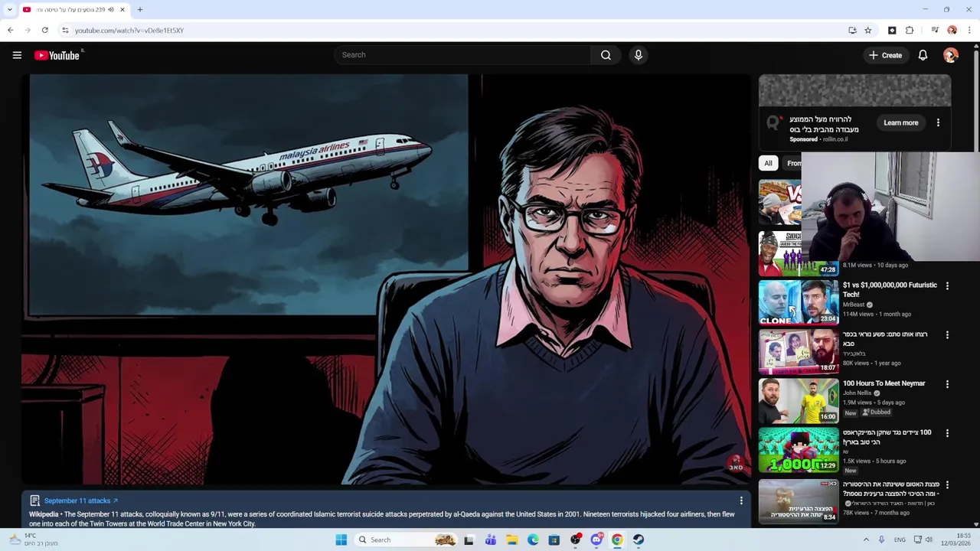Image resolution: width=980 pixels, height=551 pixels.
Task: Open options for 100 Hours To Meet Neymar
Action: click(x=947, y=384)
